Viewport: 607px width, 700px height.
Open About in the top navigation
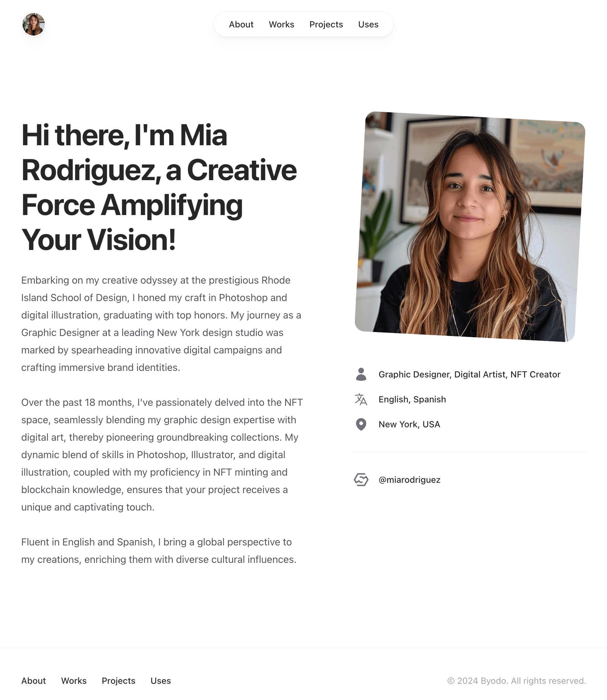(241, 24)
